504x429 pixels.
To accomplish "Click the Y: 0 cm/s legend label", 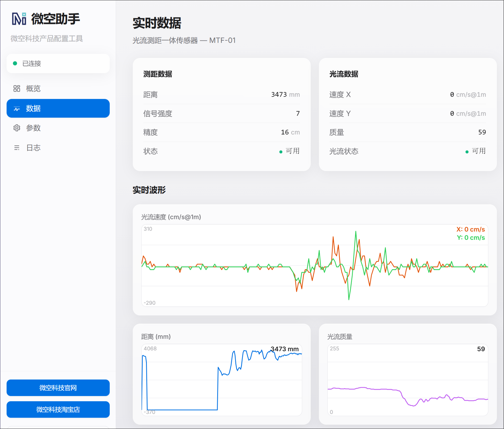I will point(471,238).
